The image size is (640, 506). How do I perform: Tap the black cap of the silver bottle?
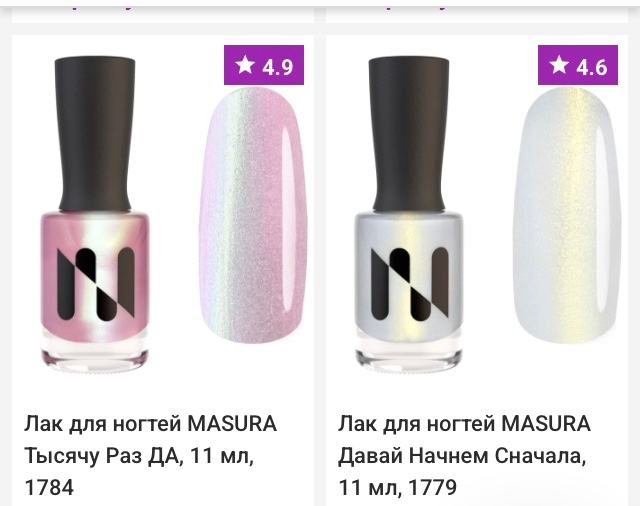pyautogui.click(x=409, y=134)
